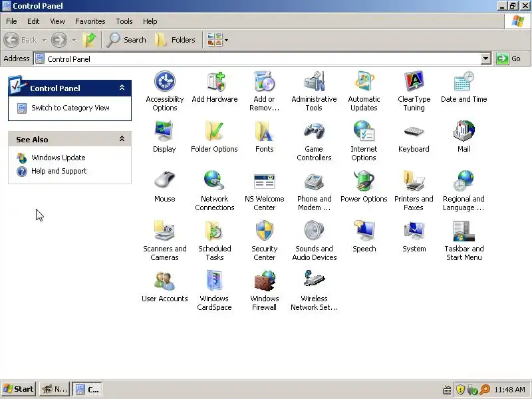The height and width of the screenshot is (399, 532).
Task: Click the Search toolbar button
Action: coord(126,40)
